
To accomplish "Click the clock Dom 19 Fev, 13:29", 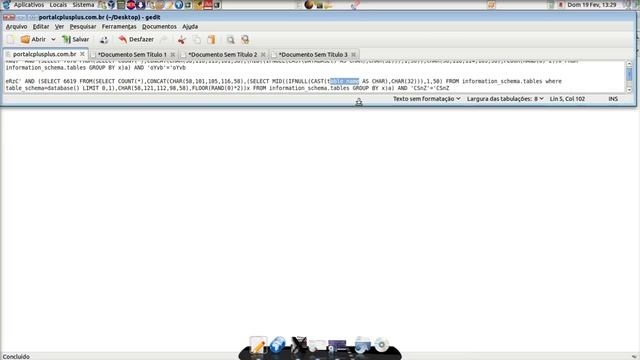I will tap(592, 5).
